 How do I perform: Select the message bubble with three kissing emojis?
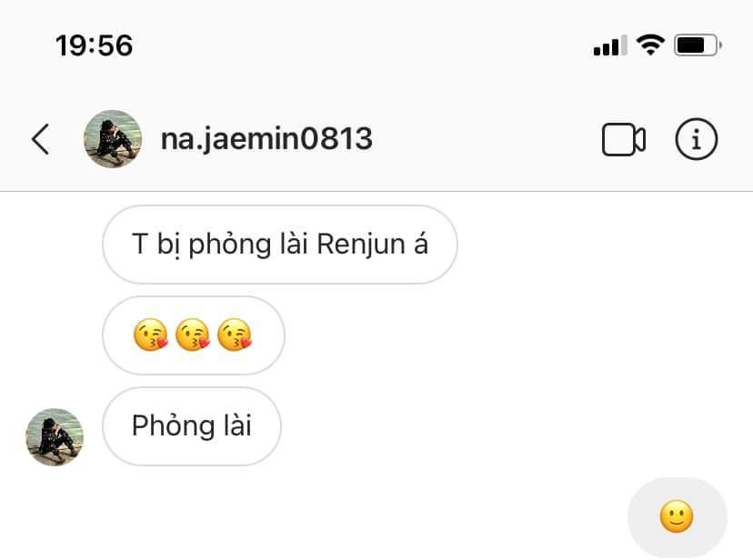click(194, 335)
